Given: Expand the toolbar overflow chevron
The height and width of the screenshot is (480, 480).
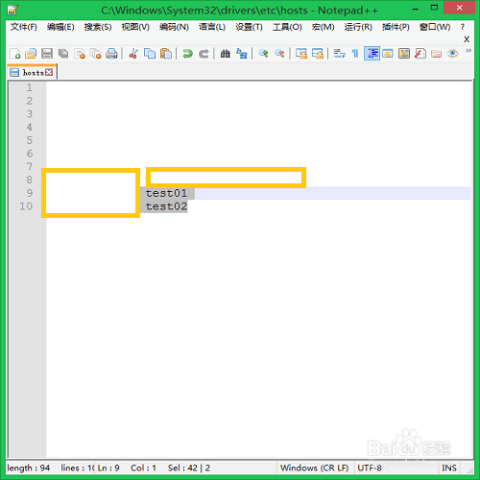Looking at the screenshot, I should click(468, 51).
